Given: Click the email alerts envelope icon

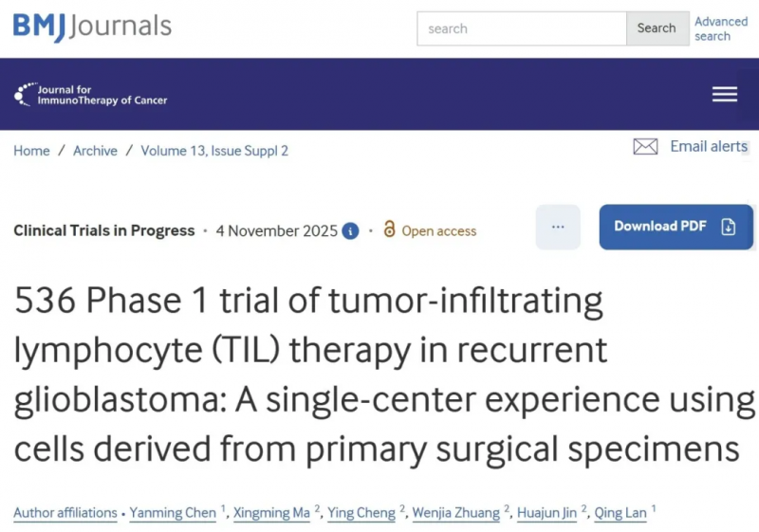Looking at the screenshot, I should [x=645, y=147].
